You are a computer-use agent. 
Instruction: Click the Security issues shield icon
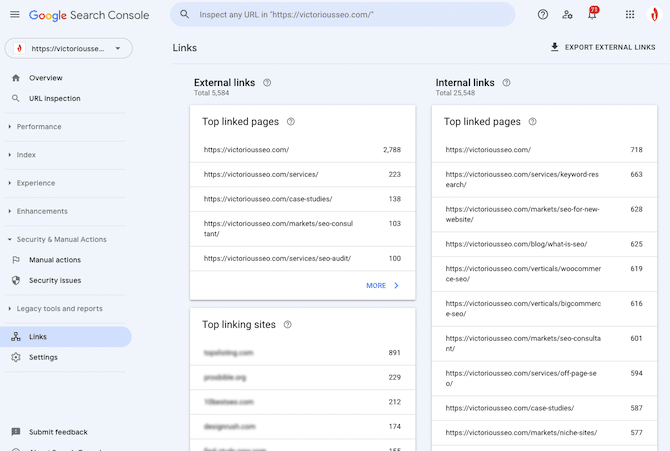coord(16,280)
